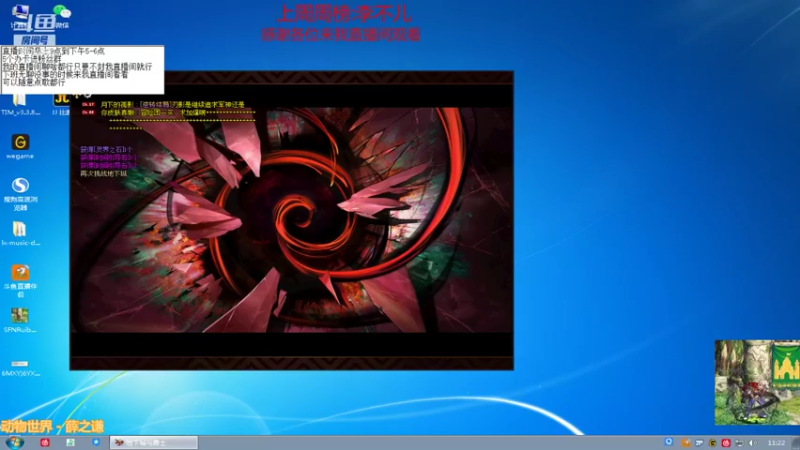This screenshot has width=800, height=450.
Task: Click the Windows Start orb
Action: (14, 442)
